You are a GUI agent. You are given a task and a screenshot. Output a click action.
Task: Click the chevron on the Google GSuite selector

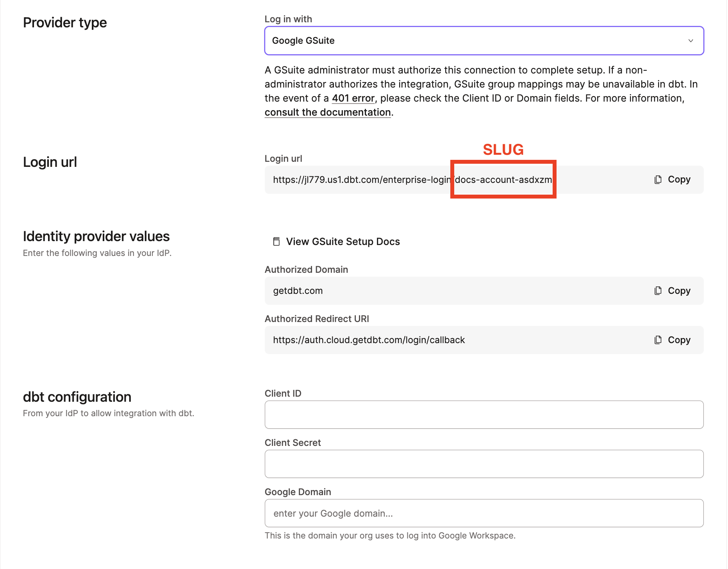[691, 41]
